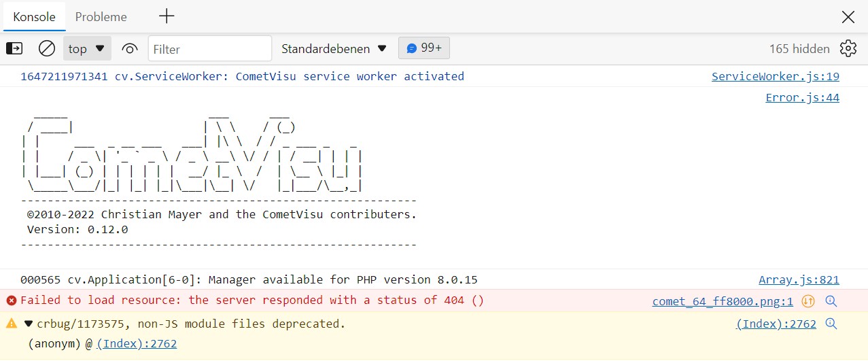Open the (Index):2762 link in the stack trace

(x=137, y=344)
